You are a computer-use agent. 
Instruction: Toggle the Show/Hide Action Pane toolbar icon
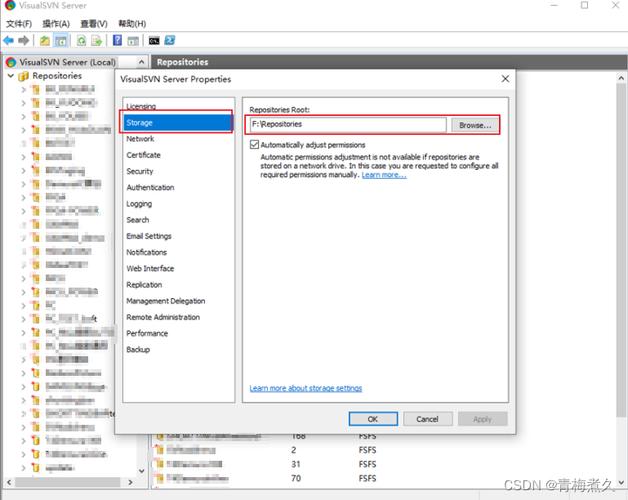tap(133, 40)
